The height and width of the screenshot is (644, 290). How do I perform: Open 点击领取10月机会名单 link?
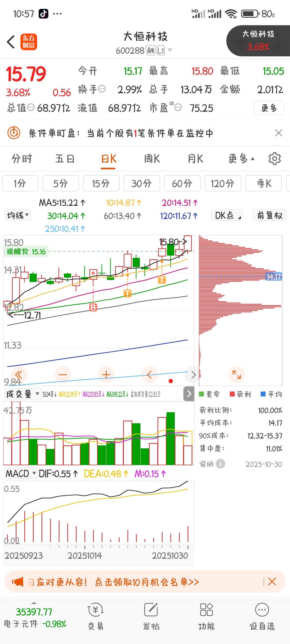147,582
